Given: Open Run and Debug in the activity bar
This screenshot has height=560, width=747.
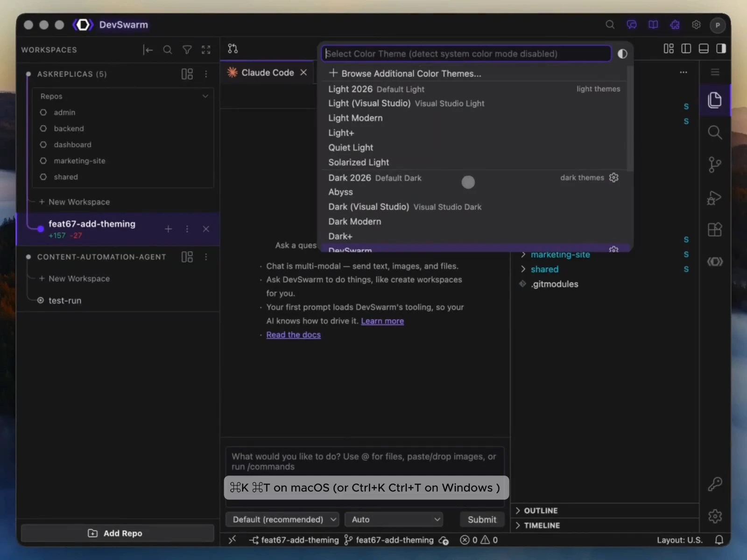Looking at the screenshot, I should coord(715,197).
